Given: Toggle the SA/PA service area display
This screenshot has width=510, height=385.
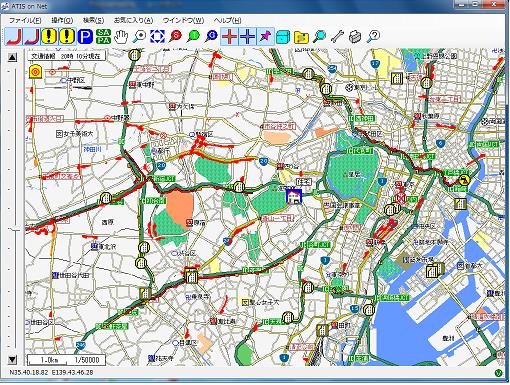Looking at the screenshot, I should 103,36.
